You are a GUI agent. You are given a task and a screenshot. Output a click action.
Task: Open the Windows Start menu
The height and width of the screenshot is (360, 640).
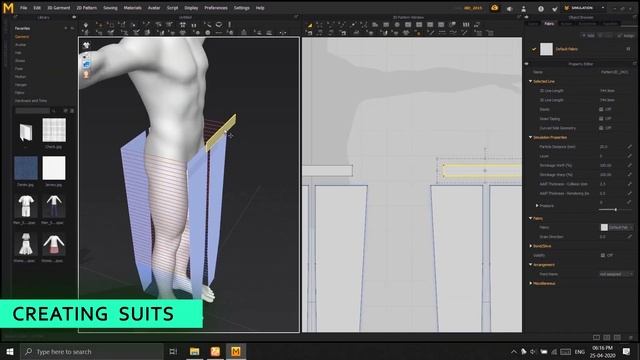[x=9, y=351]
